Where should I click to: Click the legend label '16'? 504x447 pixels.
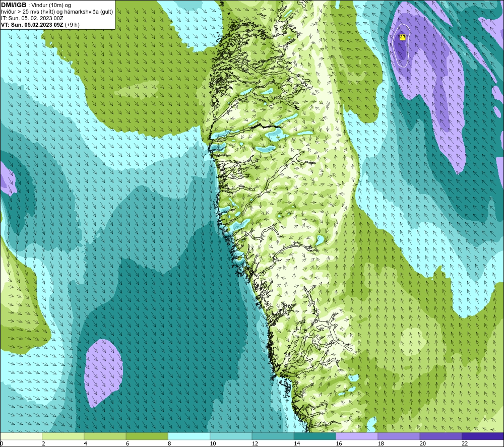[x=339, y=443]
